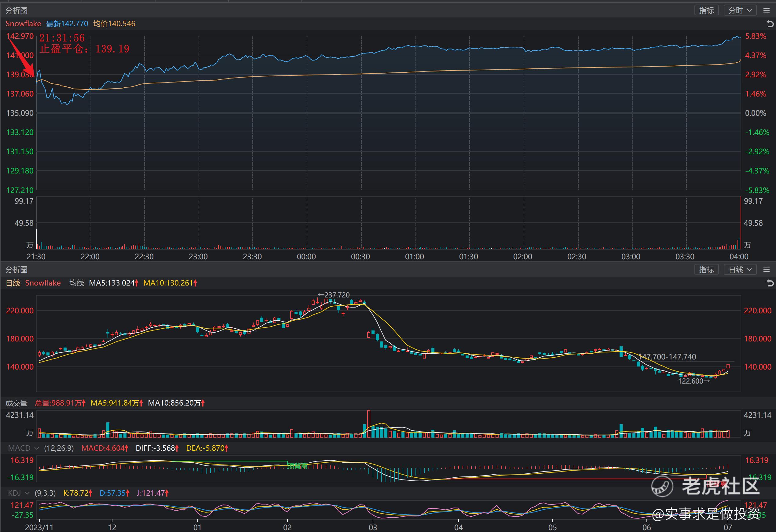This screenshot has width=776, height=532.
Task: Click the green 顶背离 divergence marker
Action: [297, 466]
